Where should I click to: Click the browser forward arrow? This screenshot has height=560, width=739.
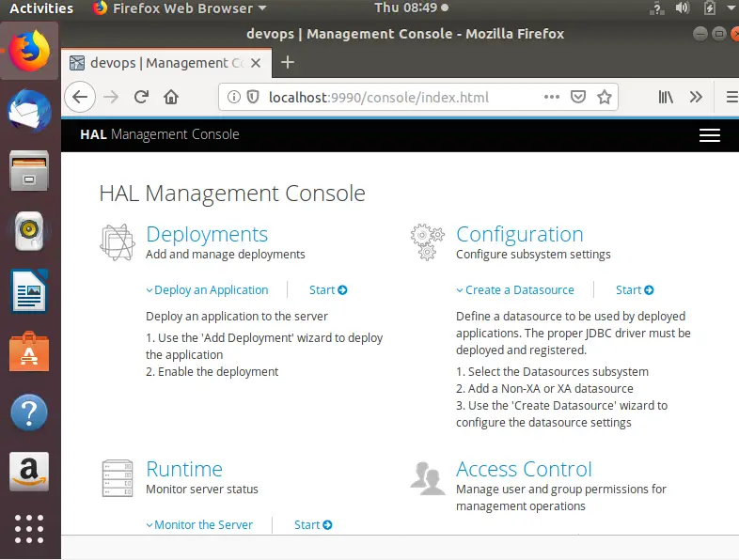tap(111, 97)
